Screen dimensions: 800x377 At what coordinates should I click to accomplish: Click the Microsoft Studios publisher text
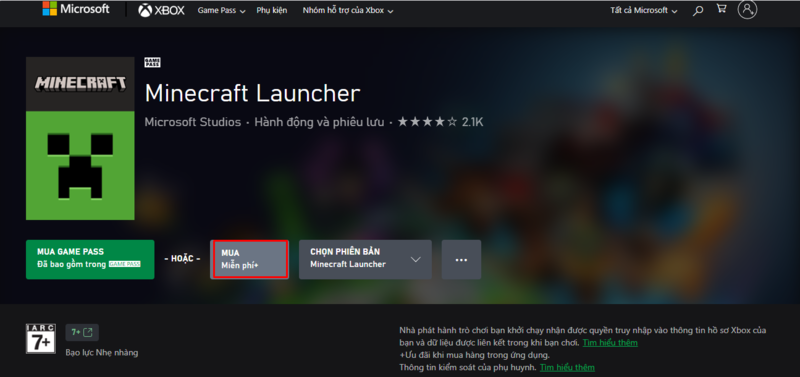193,122
